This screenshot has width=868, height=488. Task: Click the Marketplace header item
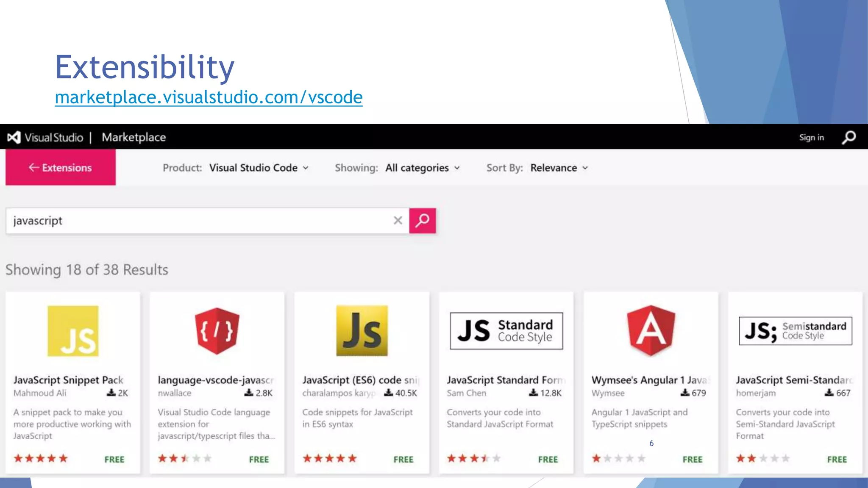[134, 137]
